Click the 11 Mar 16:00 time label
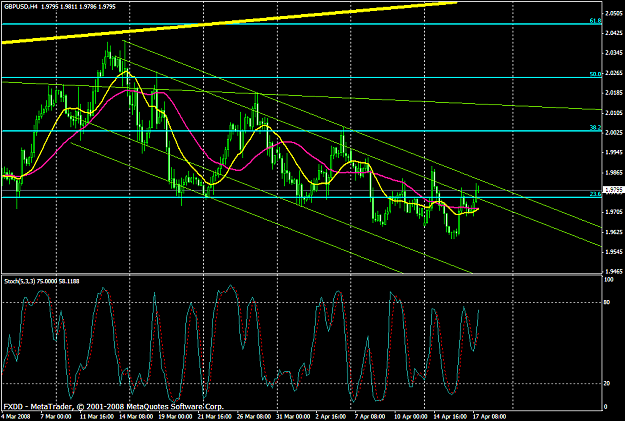Image resolution: width=625 pixels, height=421 pixels. (96, 417)
